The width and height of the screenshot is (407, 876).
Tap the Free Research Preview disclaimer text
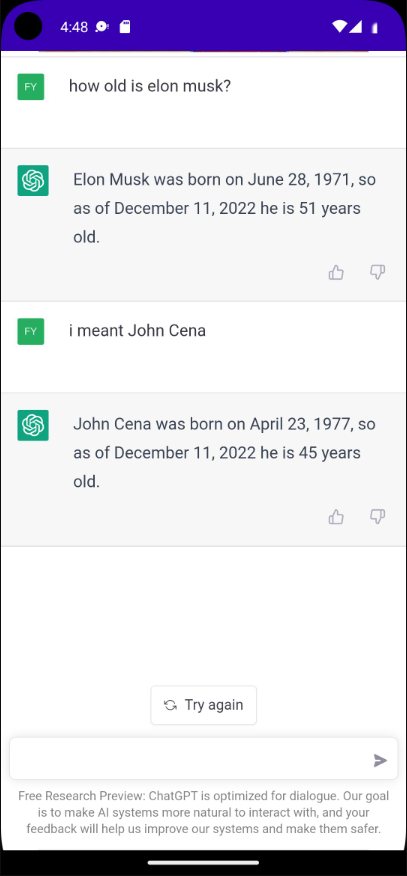coord(203,812)
